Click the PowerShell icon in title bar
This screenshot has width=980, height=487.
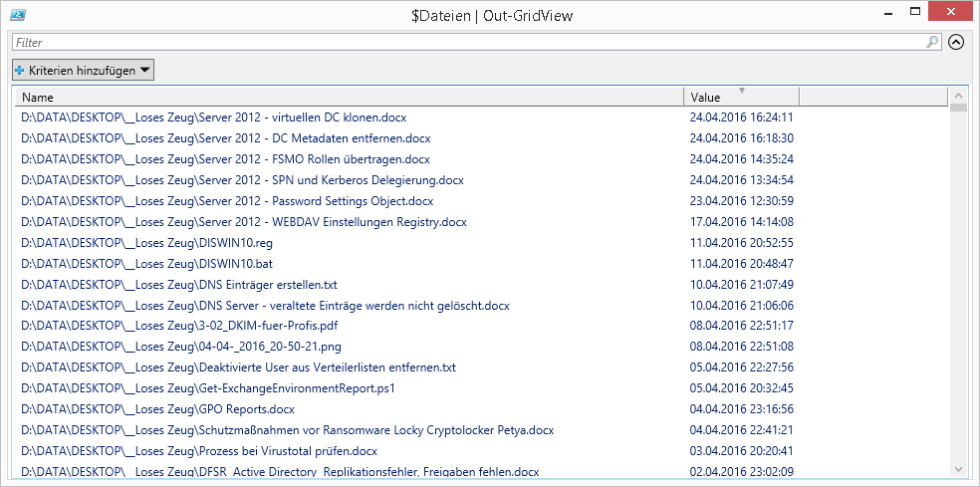[18, 15]
